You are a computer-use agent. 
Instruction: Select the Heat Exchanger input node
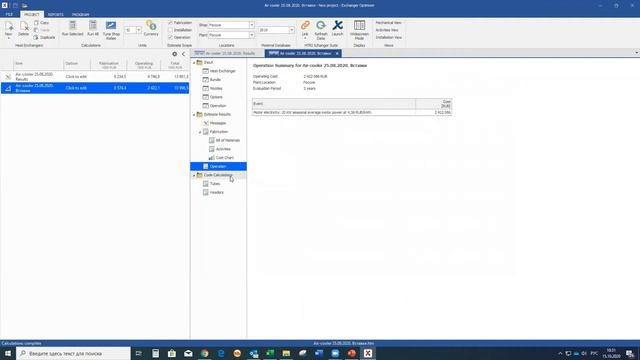coord(222,71)
